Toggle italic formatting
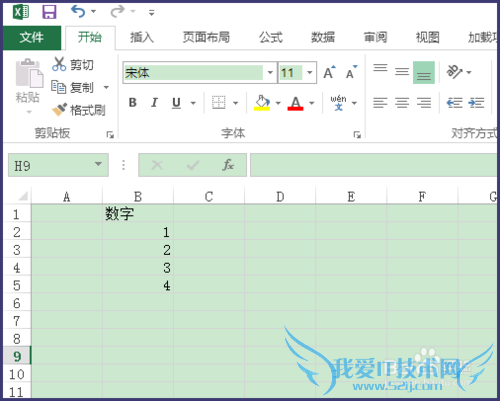This screenshot has height=401, width=500. (154, 103)
